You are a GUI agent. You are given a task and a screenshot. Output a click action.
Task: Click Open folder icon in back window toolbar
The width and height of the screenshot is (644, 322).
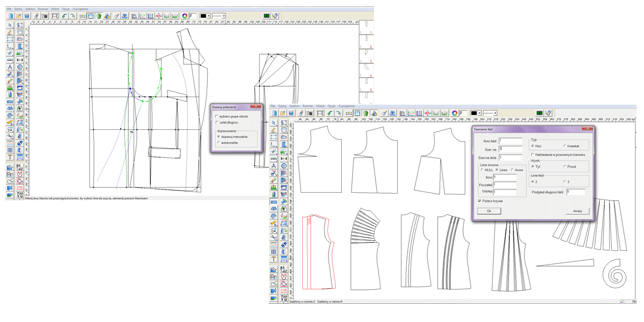(19, 16)
